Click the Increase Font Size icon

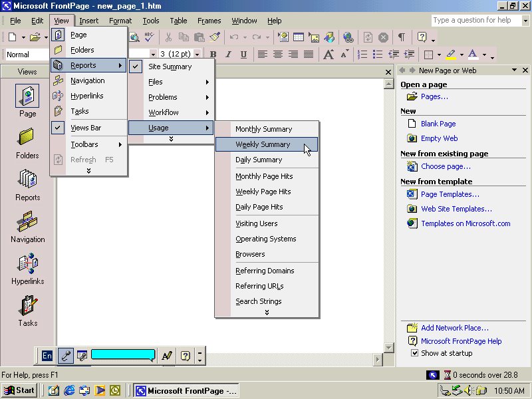tap(329, 55)
